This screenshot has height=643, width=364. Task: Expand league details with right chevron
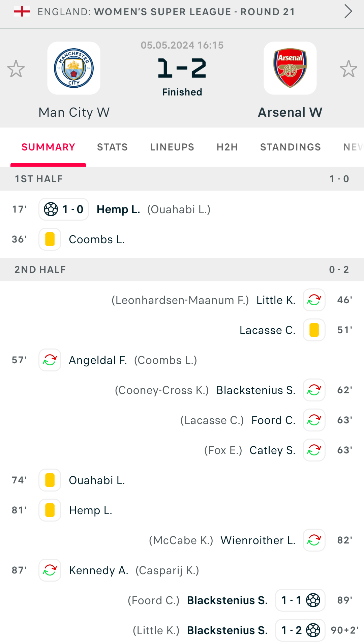[x=348, y=11]
